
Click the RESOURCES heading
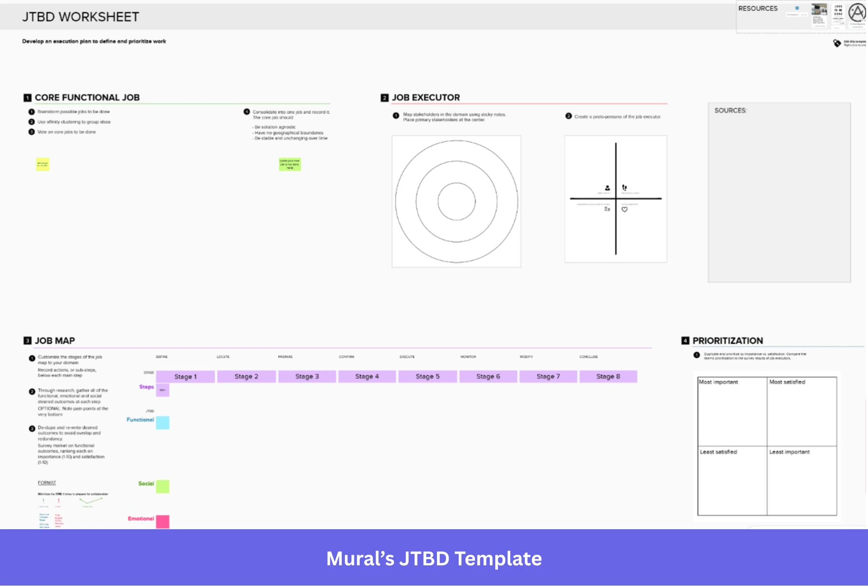click(758, 9)
